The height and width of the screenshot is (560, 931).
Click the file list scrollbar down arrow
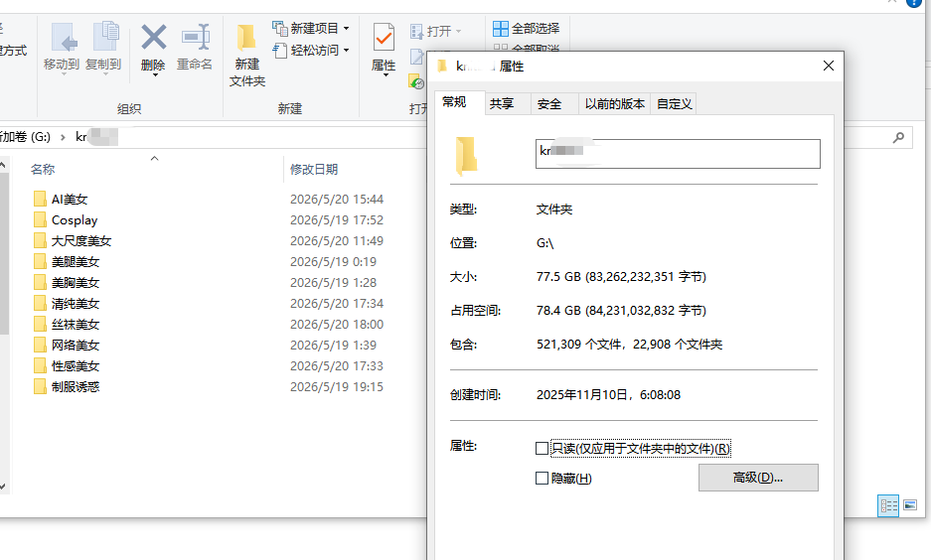[3, 487]
